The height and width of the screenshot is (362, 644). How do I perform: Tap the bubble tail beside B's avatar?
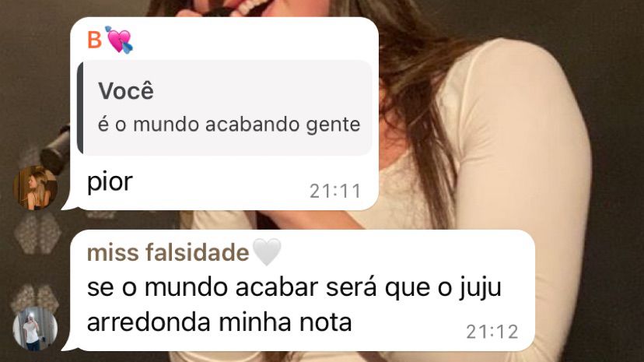coord(68,205)
